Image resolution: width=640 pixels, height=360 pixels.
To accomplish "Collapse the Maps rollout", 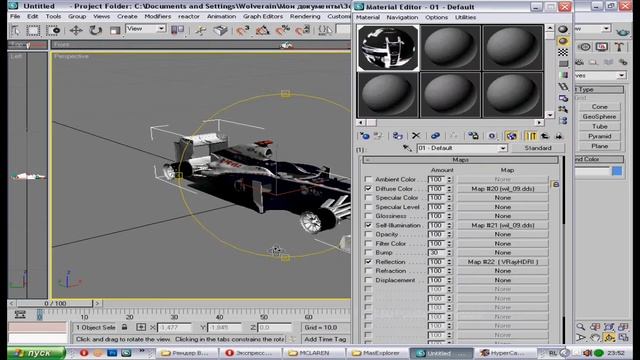I will tap(460, 160).
